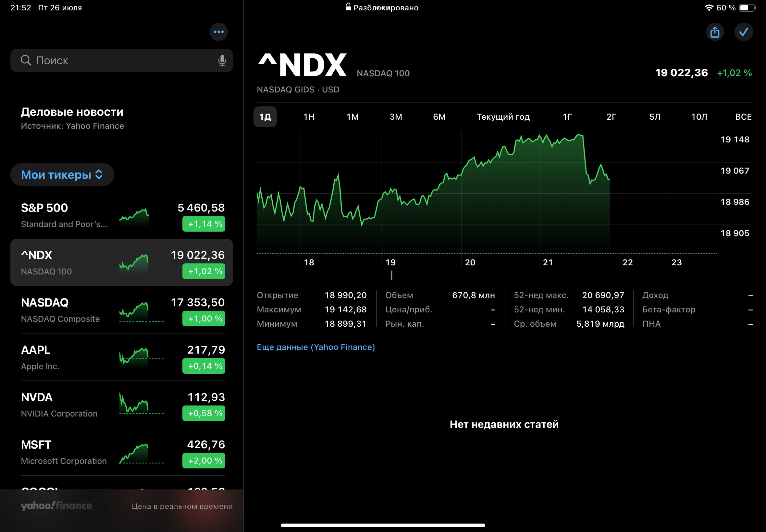Screen dimensions: 766x532
Task: Tap the Цена в реальном времени label
Action: [x=182, y=506]
